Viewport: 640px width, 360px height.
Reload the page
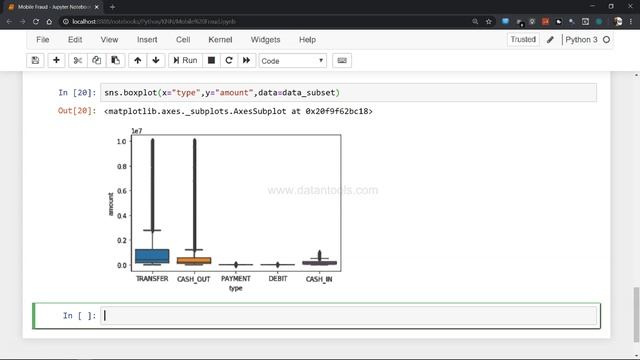click(36, 22)
